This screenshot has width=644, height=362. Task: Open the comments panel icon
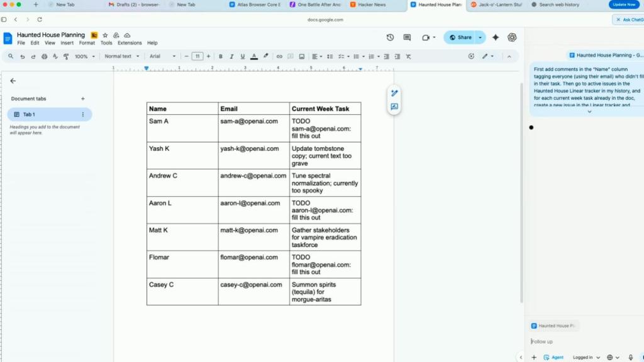click(406, 37)
